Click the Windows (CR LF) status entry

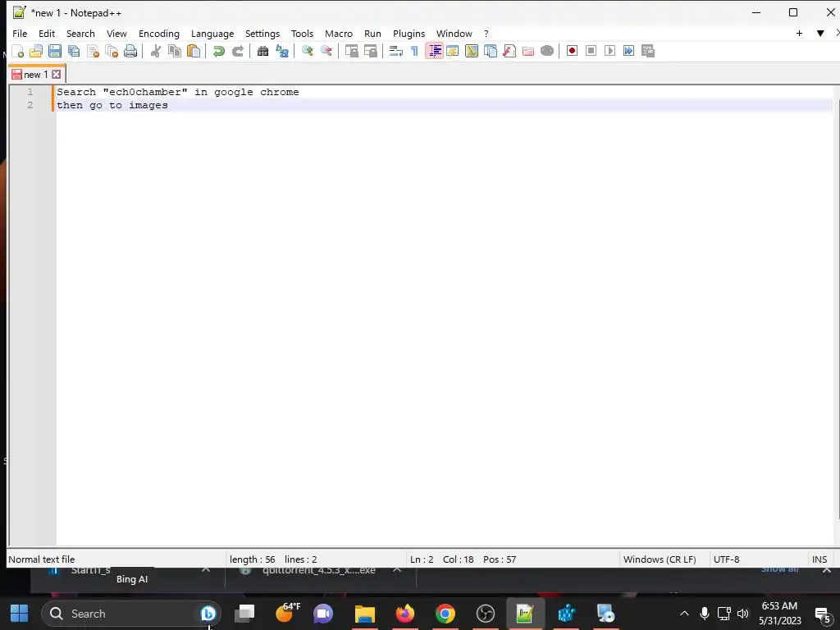click(660, 559)
